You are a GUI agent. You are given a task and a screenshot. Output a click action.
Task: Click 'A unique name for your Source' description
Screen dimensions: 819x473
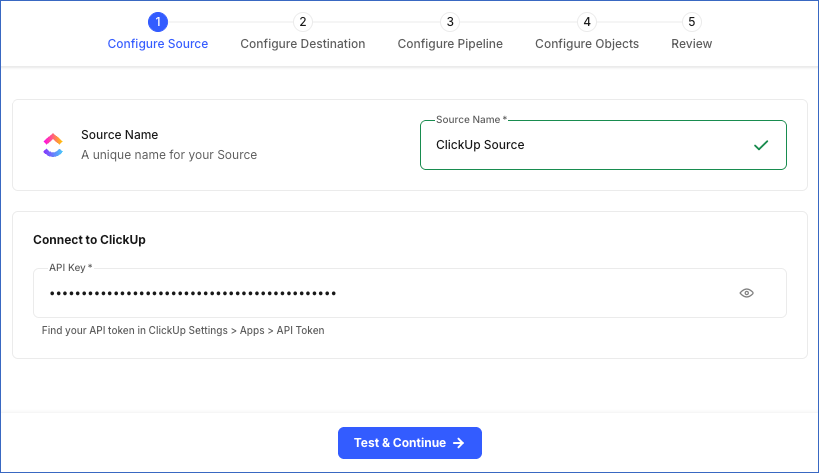(x=169, y=155)
